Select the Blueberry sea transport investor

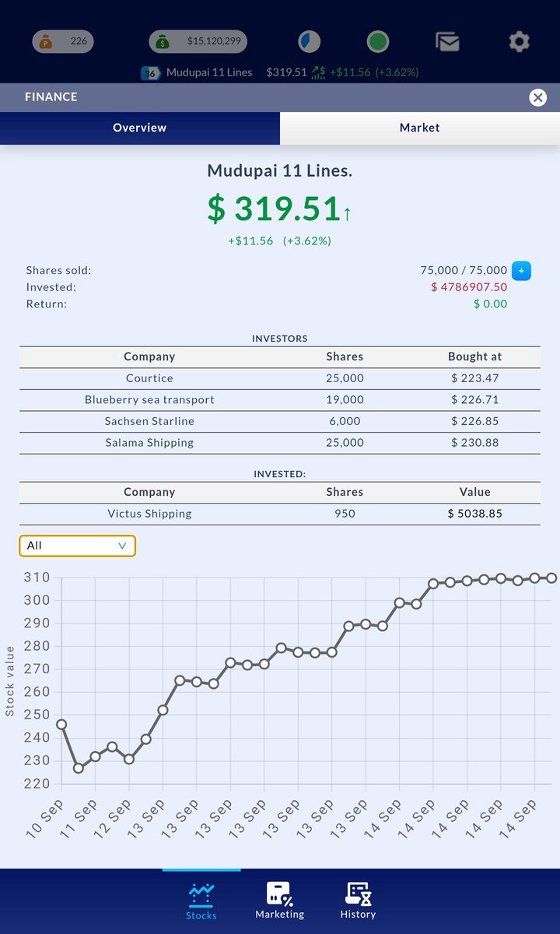coord(280,400)
